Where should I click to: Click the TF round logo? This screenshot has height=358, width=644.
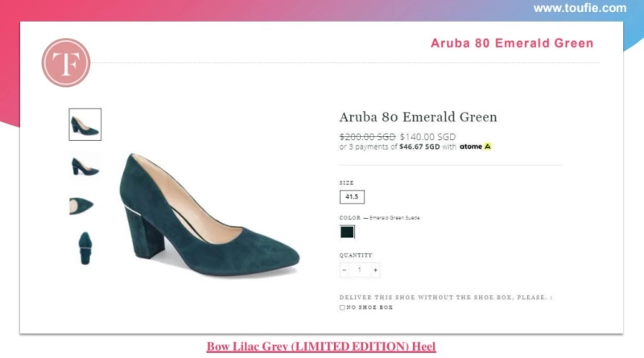[x=66, y=63]
